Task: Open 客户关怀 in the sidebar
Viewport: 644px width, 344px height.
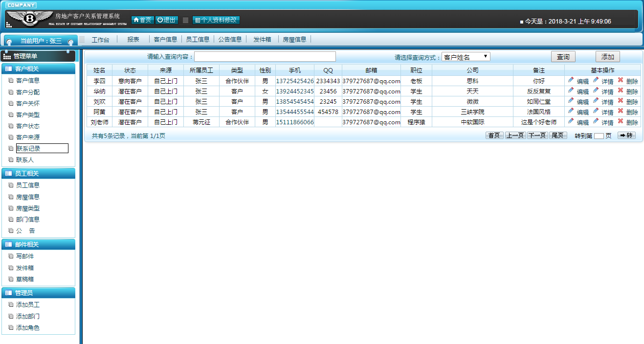Action: pyautogui.click(x=28, y=103)
